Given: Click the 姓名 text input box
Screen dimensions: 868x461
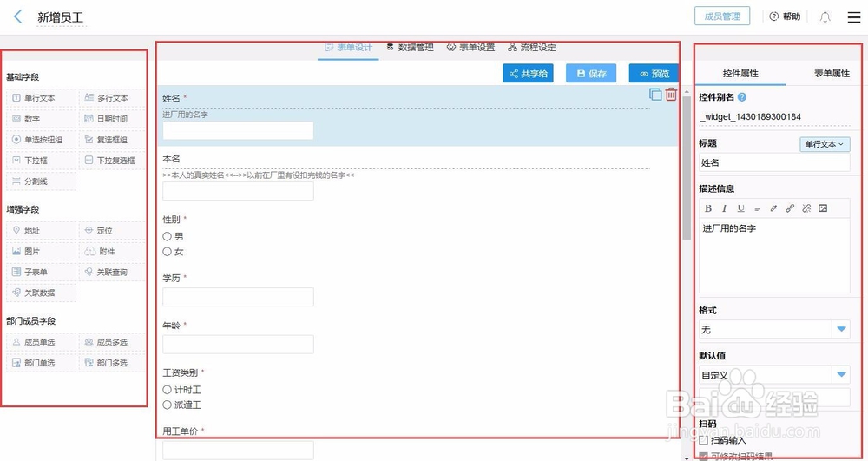Looking at the screenshot, I should tap(238, 130).
